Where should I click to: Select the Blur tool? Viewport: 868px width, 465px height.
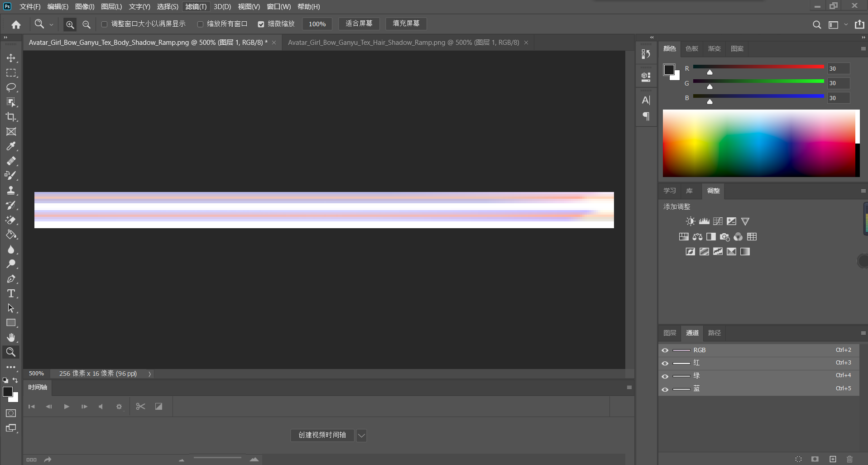[11, 249]
